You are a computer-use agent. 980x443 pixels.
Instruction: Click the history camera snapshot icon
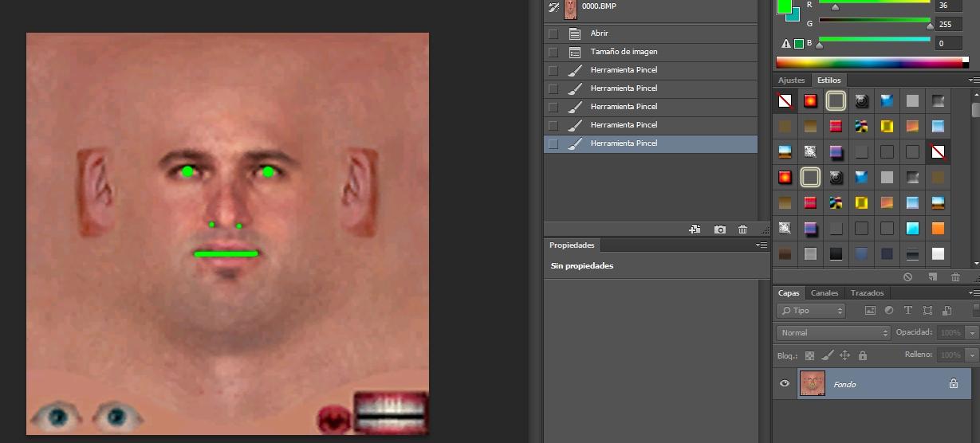coord(719,229)
